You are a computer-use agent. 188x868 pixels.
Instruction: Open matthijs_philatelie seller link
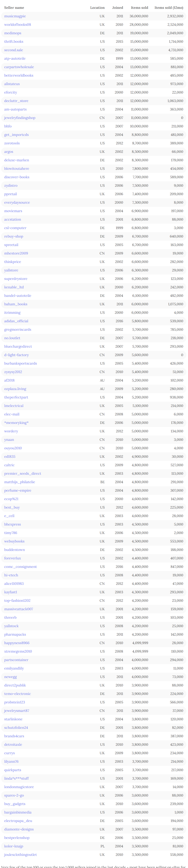pyautogui.click(x=20, y=482)
